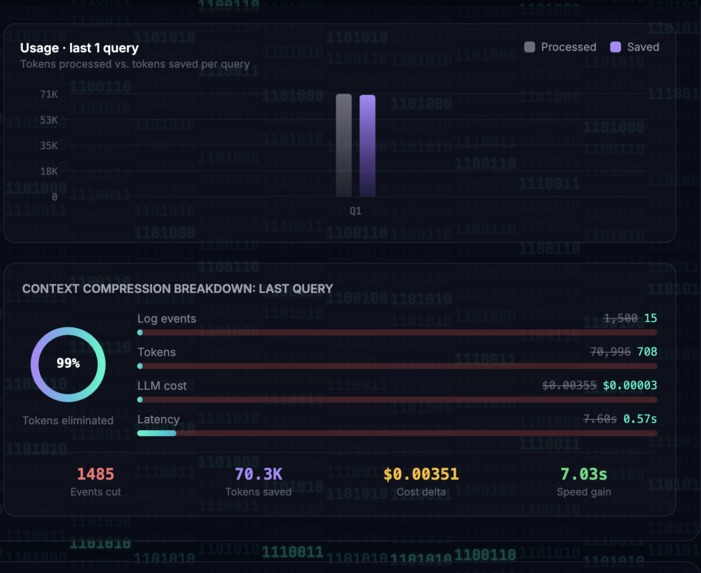Click the struck-through 70,996 tokens value
The width and height of the screenshot is (701, 573).
coord(610,352)
